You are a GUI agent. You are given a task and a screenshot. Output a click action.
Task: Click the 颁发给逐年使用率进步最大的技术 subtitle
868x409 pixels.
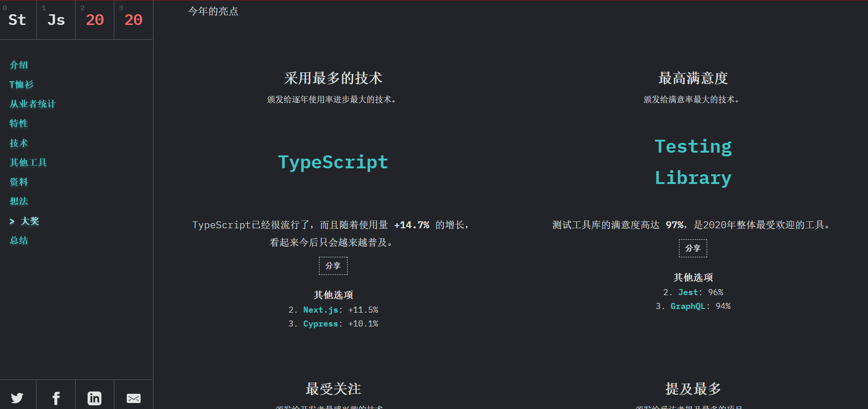pos(331,99)
